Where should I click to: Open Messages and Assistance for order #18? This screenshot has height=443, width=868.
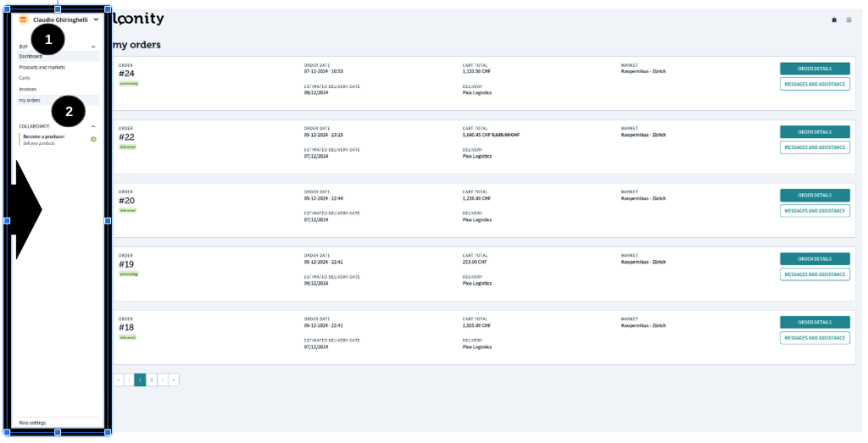click(x=814, y=338)
